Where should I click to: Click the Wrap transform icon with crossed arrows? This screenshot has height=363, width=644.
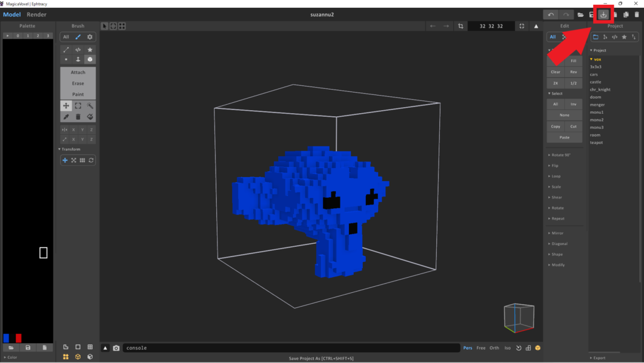[73, 160]
